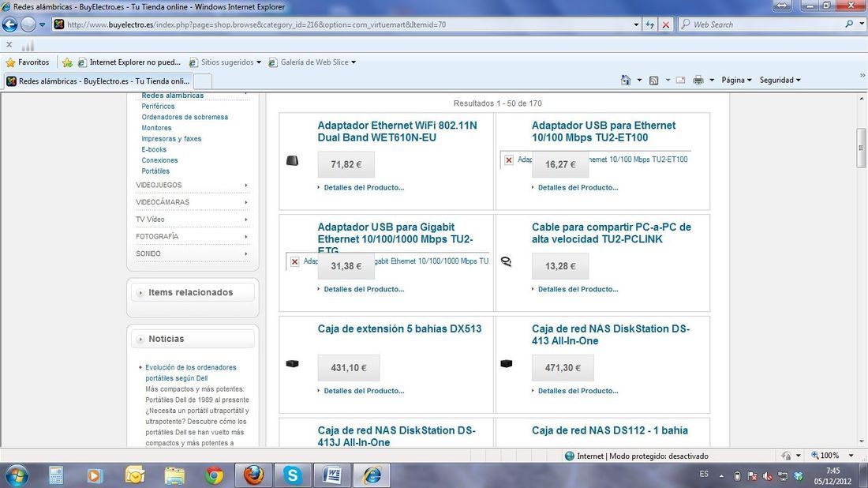Screen dimensions: 868x488
Task: Select the Redes alámbricas browser tab
Action: coord(98,81)
